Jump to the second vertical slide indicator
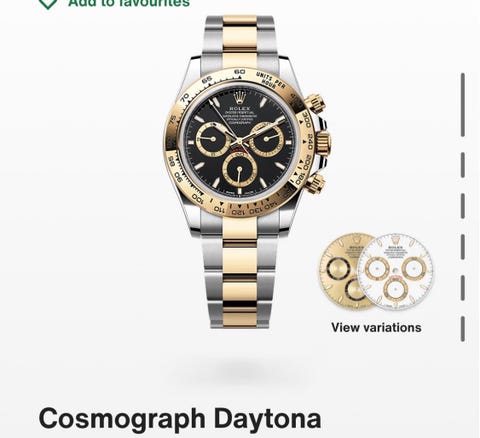The width and height of the screenshot is (480, 438). pyautogui.click(x=463, y=165)
